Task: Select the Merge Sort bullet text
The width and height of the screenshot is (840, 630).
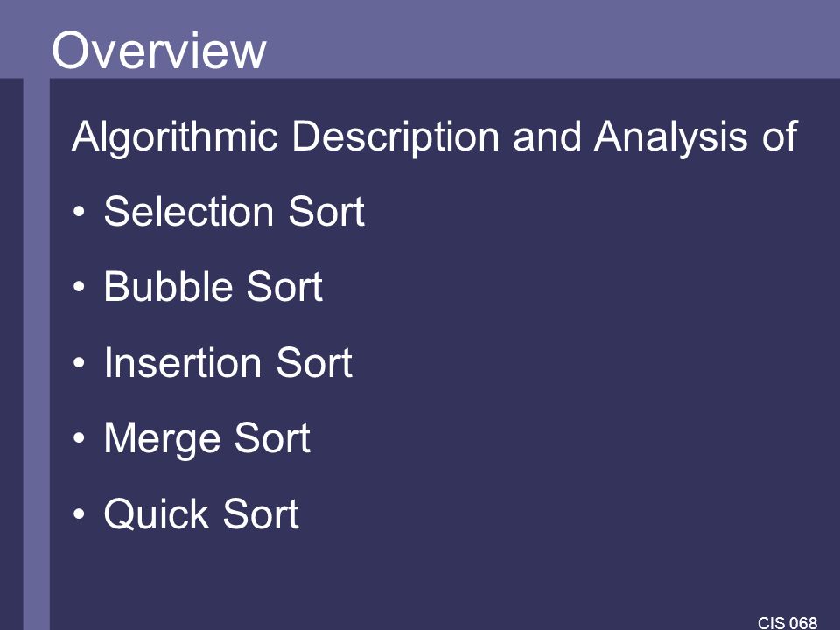Action: click(206, 439)
